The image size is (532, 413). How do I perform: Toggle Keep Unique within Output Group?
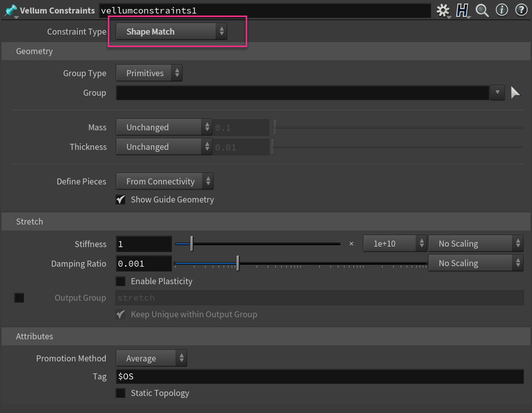(120, 314)
